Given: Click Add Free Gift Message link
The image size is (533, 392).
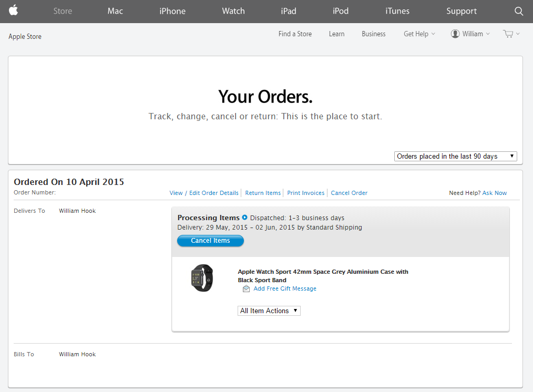Looking at the screenshot, I should [x=285, y=288].
